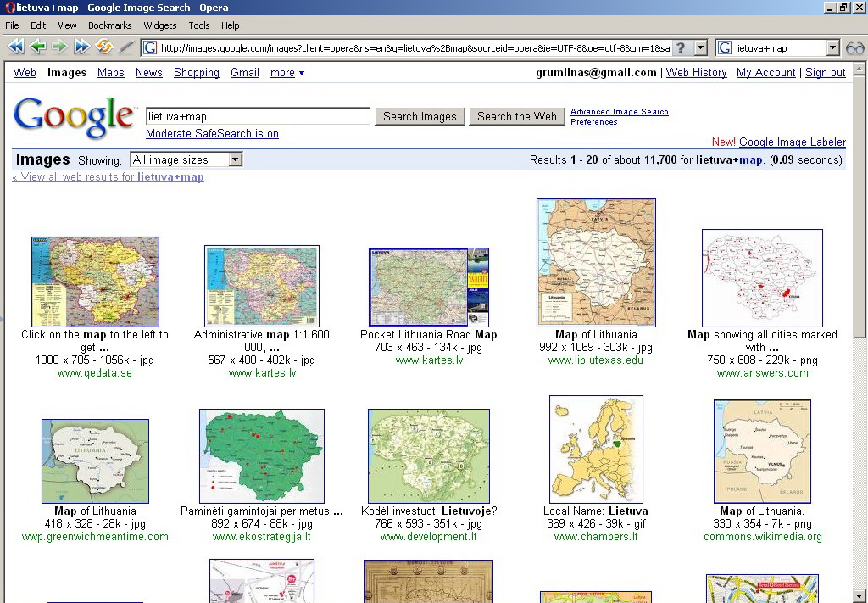Reload the page with the orange Reload icon
The image size is (868, 603).
coord(104,47)
